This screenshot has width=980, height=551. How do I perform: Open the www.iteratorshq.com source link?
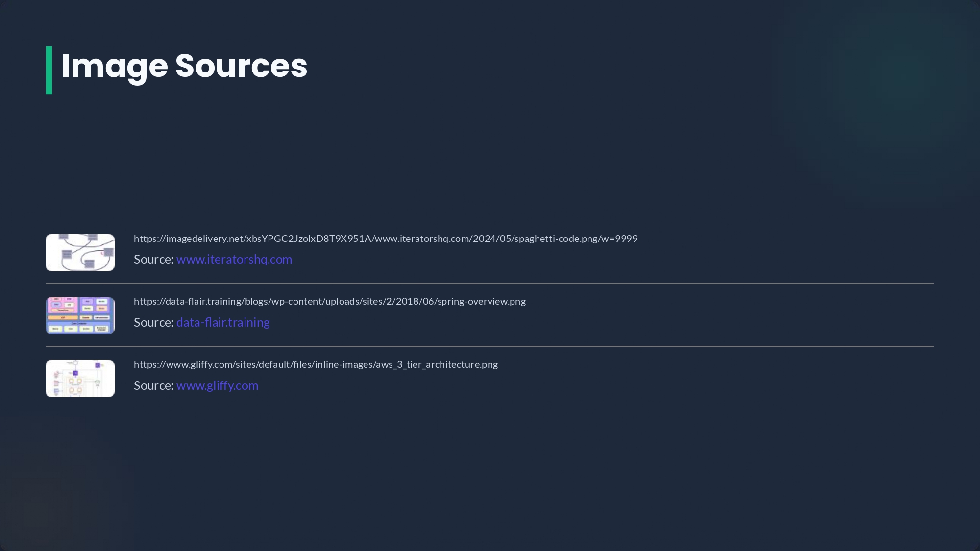(x=234, y=259)
